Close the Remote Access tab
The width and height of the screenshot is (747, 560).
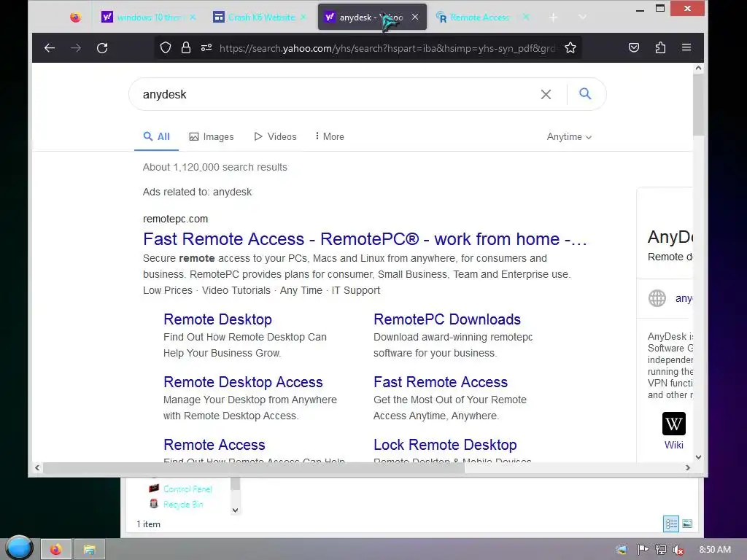[x=525, y=17]
